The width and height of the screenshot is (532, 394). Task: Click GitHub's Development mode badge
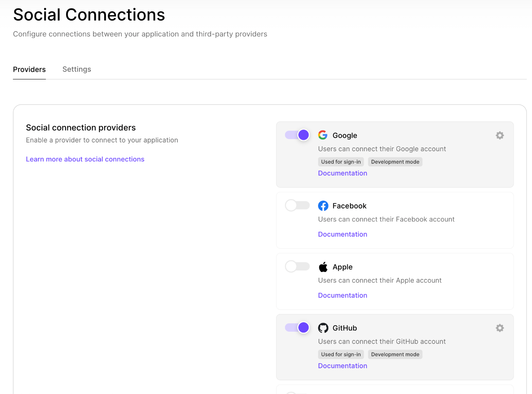[x=395, y=354]
